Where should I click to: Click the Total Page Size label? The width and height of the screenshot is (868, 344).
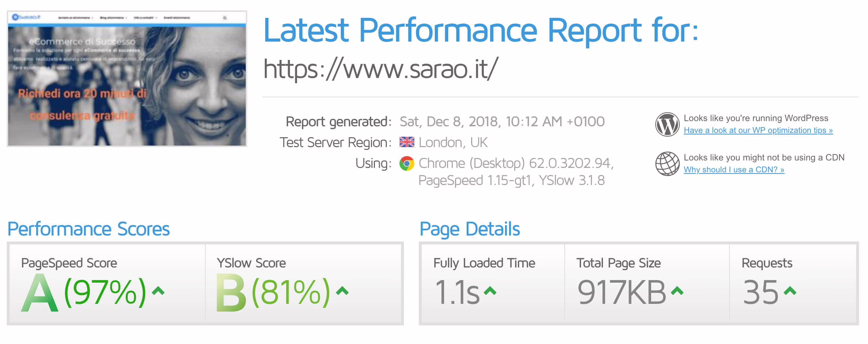618,263
